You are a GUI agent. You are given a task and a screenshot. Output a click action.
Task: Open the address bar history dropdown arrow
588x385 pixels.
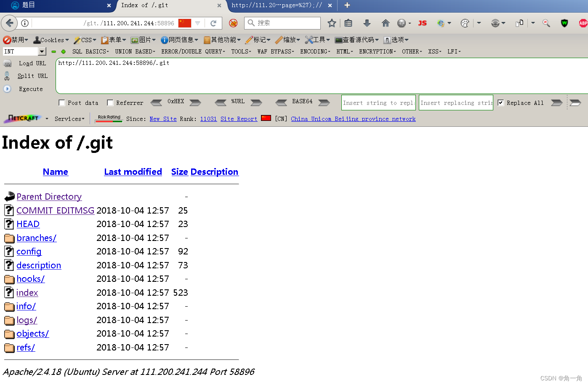coord(197,23)
